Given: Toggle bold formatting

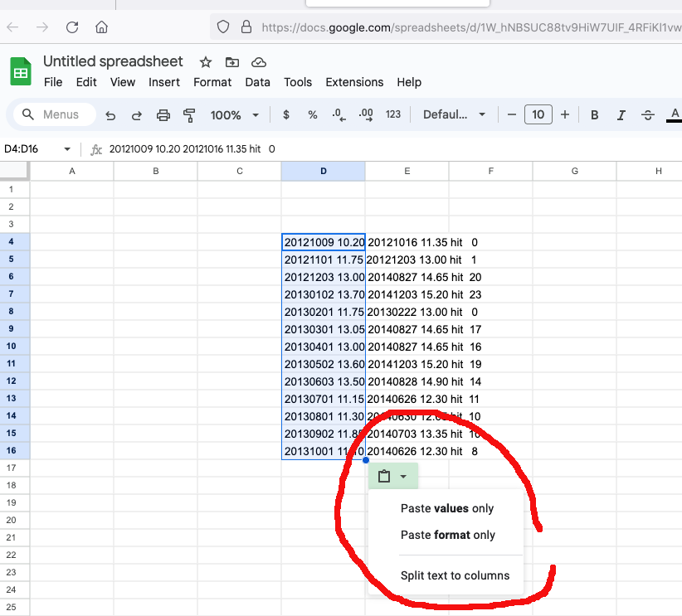Looking at the screenshot, I should [x=595, y=115].
